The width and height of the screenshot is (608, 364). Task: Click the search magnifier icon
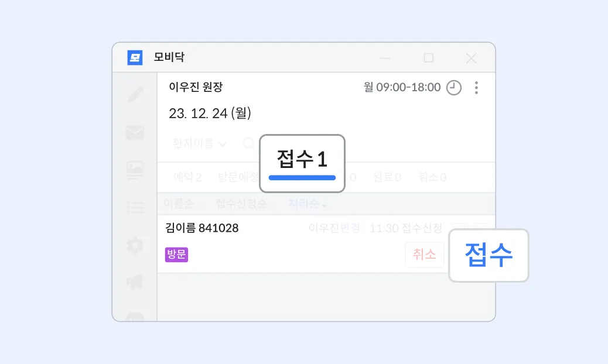click(248, 143)
